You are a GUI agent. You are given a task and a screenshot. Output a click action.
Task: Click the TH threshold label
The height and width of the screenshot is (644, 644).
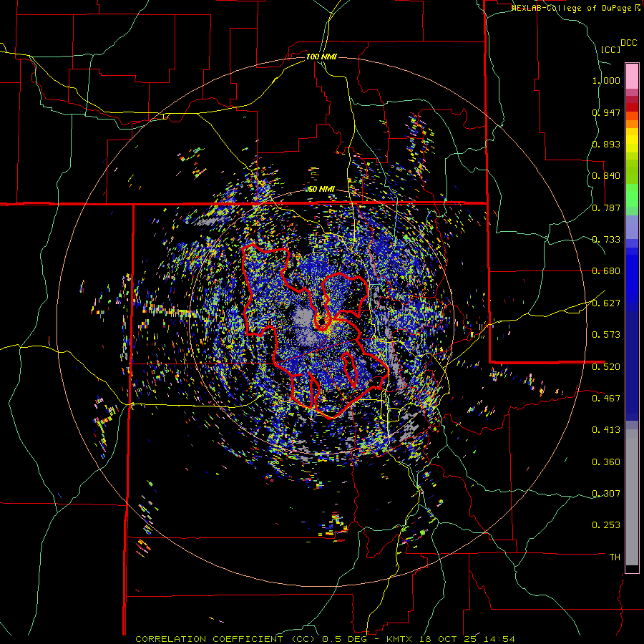(615, 557)
